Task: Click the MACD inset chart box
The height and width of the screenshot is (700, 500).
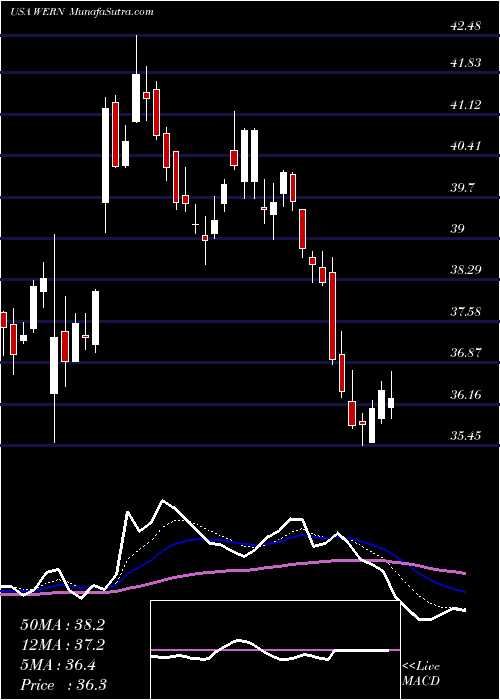Action: pyautogui.click(x=275, y=650)
